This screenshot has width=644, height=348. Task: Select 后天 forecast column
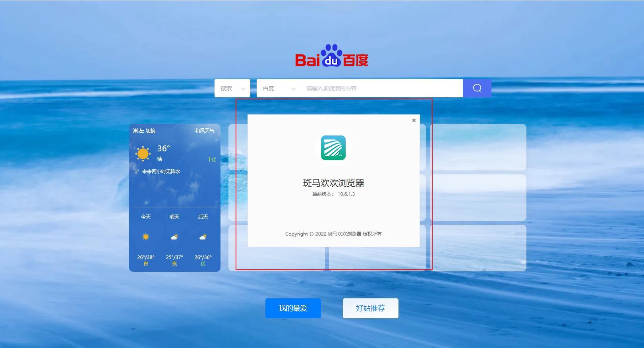coord(203,217)
